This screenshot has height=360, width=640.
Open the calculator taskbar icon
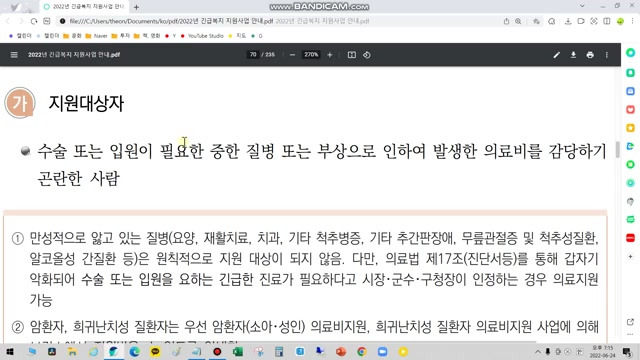279,351
